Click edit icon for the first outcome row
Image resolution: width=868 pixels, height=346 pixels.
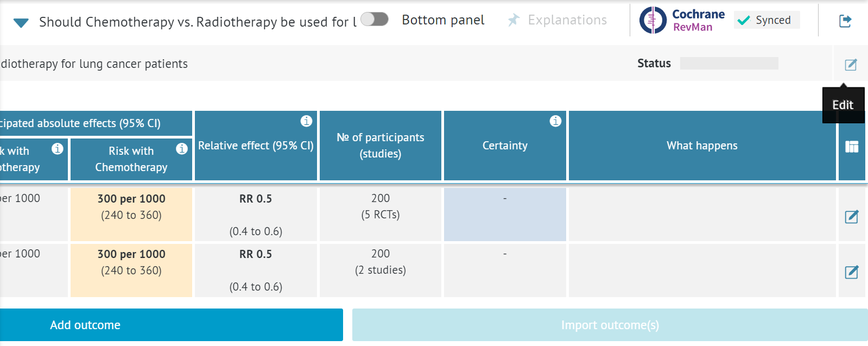[852, 215]
